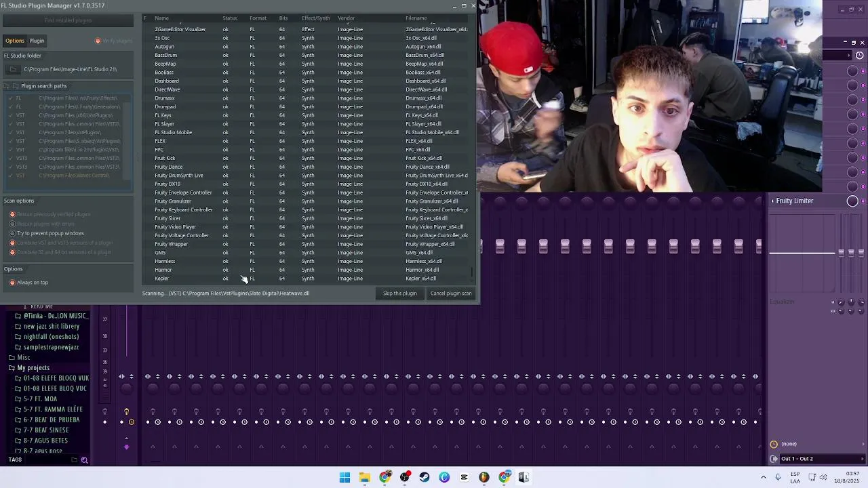Click the clock icon next to (none)

[774, 444]
